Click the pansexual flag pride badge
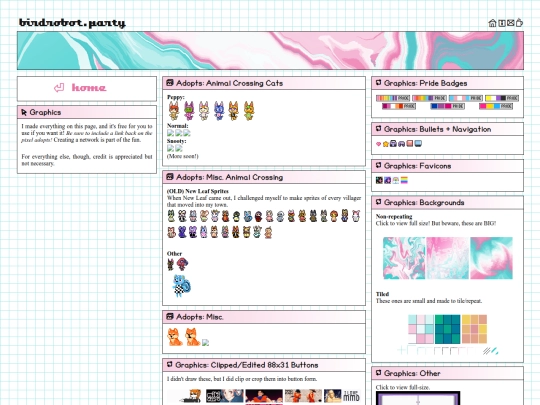This screenshot has width=540, height=405. (496, 106)
